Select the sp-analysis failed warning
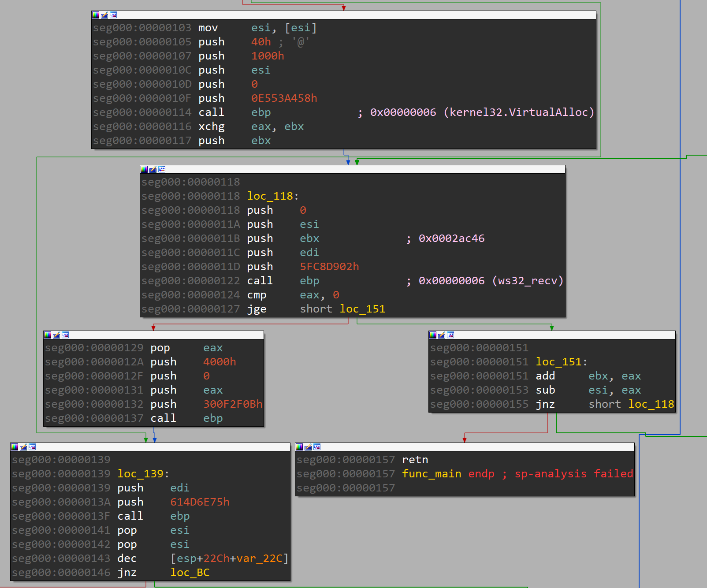Image resolution: width=707 pixels, height=588 pixels. [574, 474]
